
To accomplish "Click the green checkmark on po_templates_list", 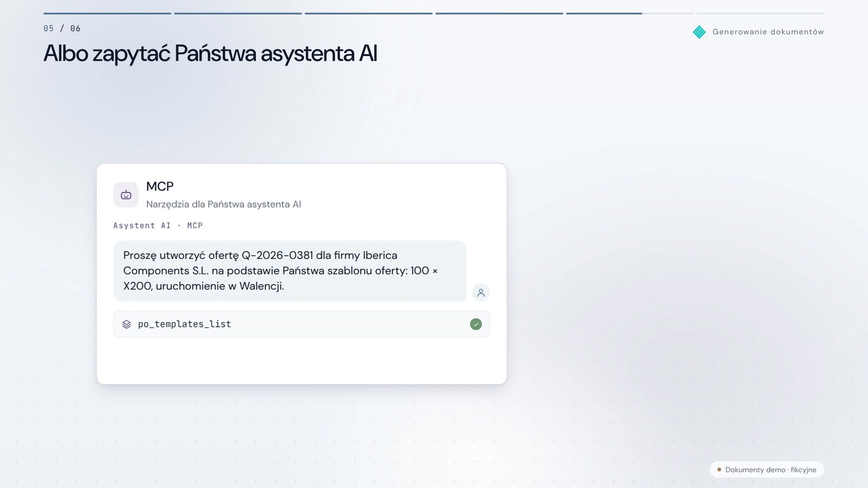I will 476,324.
